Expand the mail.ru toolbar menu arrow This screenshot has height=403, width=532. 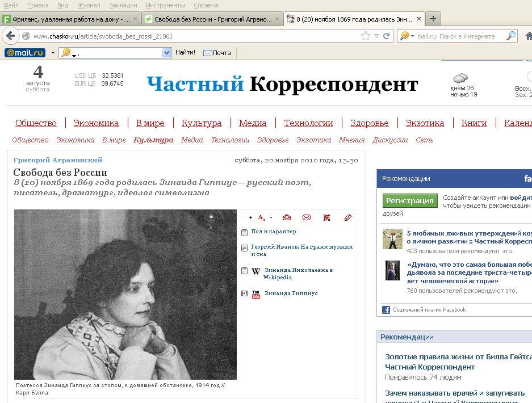pos(53,53)
